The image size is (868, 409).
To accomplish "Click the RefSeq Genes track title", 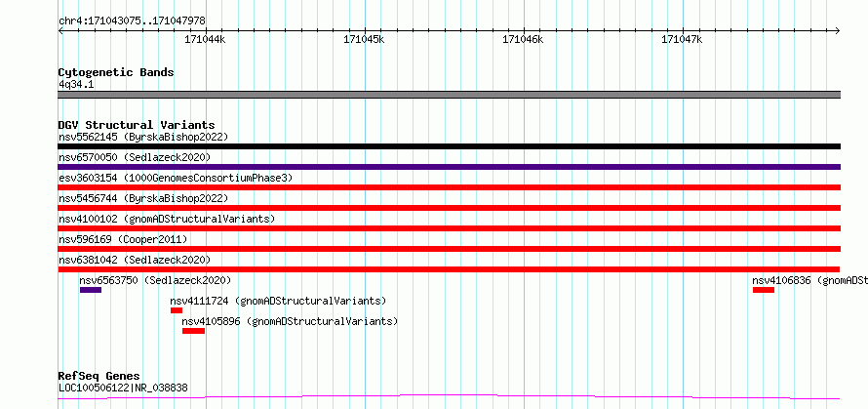I will click(99, 376).
